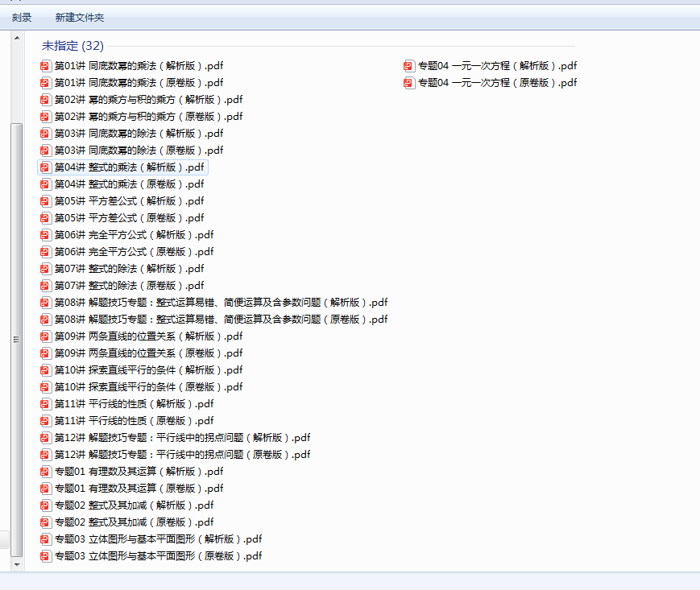Select PDF icon of 第10讲 探索直线平行的条件（原卷版）

point(46,387)
